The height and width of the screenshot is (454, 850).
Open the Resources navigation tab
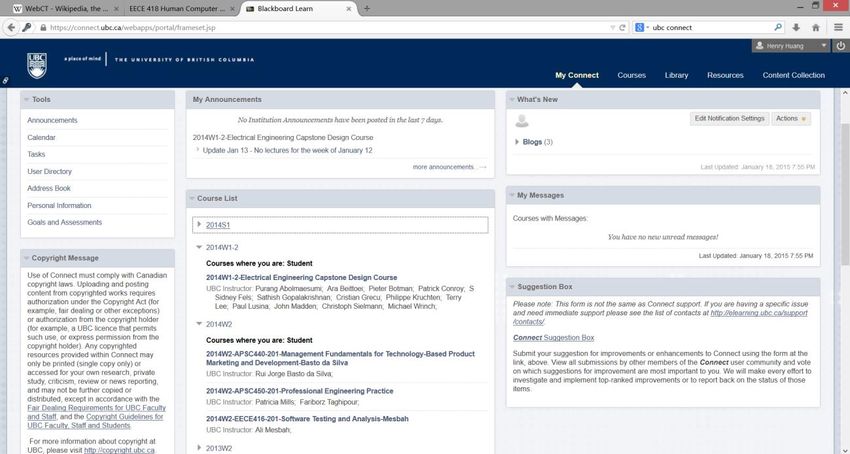click(x=725, y=75)
